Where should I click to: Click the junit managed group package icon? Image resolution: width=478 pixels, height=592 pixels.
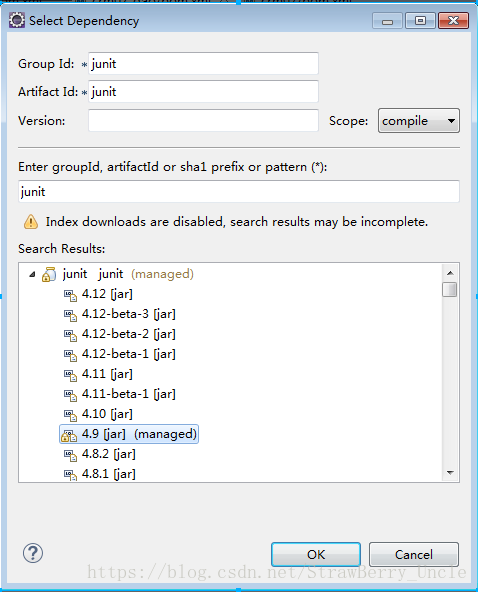[x=49, y=274]
